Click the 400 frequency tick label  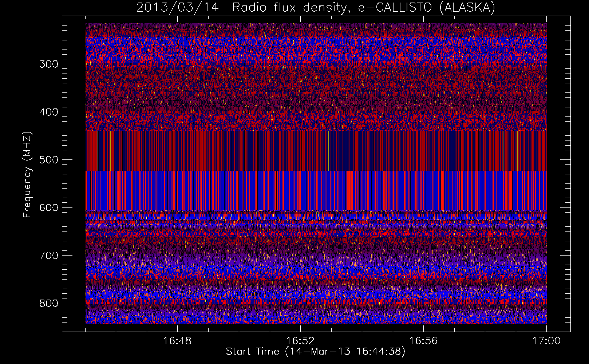pyautogui.click(x=49, y=112)
